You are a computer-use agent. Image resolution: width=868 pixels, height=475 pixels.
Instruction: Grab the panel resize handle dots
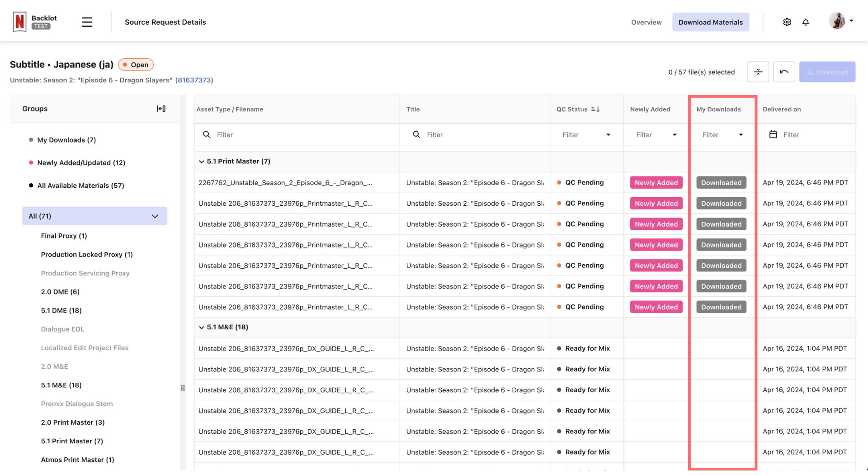point(183,388)
